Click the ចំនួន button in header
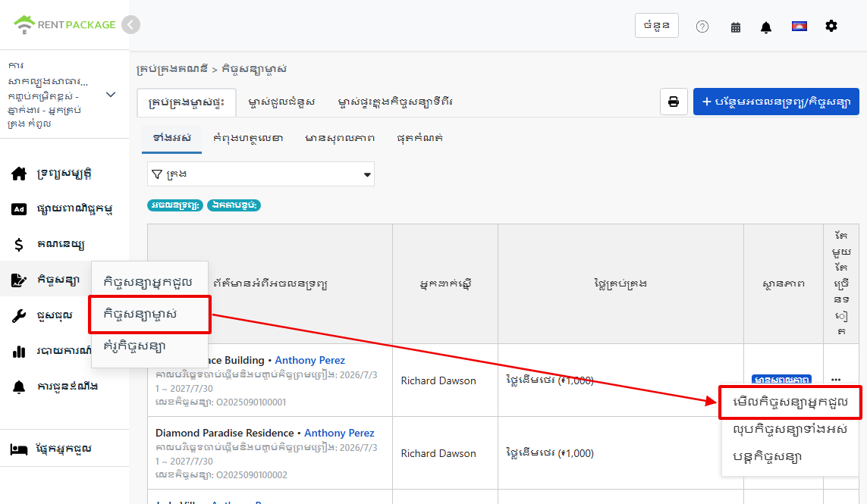The image size is (867, 504). (656, 26)
